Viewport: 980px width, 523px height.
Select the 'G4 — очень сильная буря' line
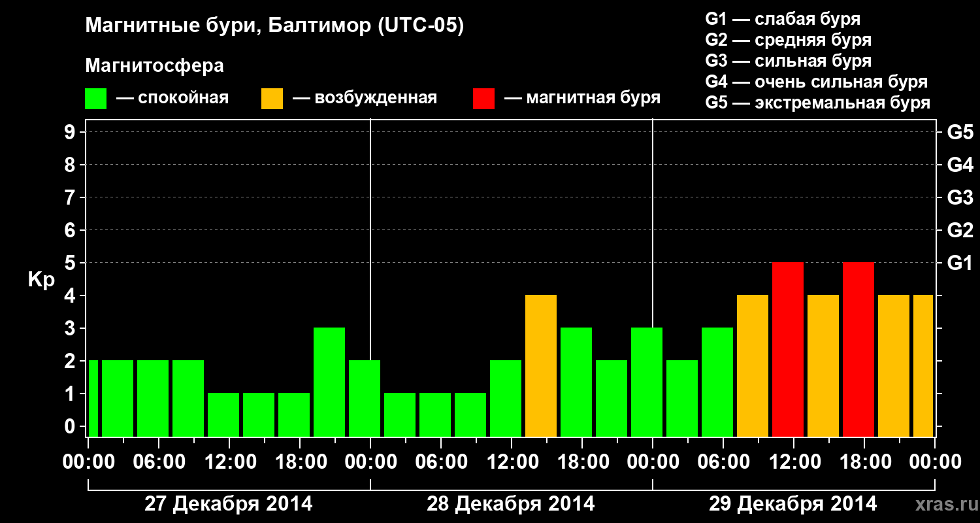[x=817, y=82]
